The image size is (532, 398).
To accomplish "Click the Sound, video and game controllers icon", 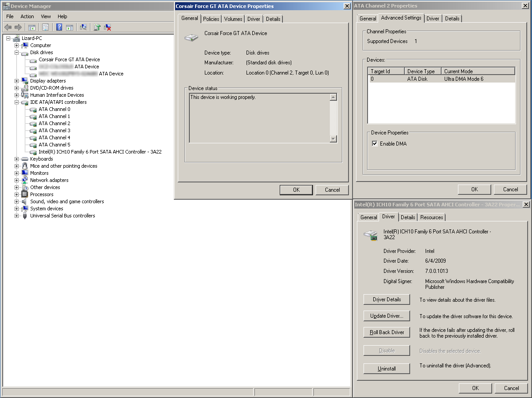I will coord(25,201).
